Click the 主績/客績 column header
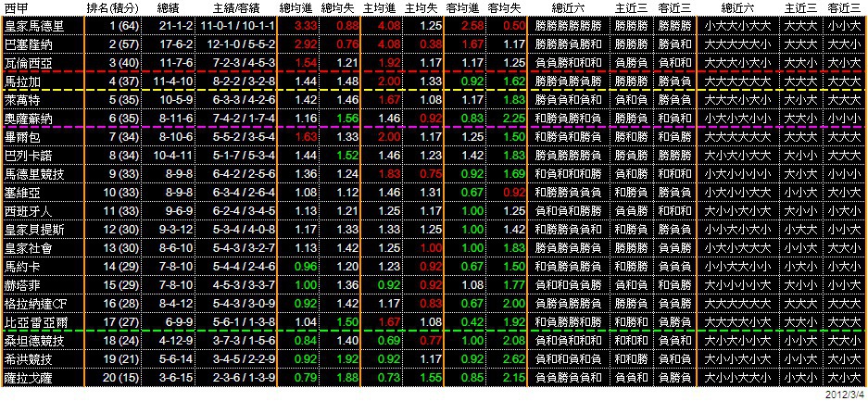The image size is (868, 401). click(x=237, y=8)
